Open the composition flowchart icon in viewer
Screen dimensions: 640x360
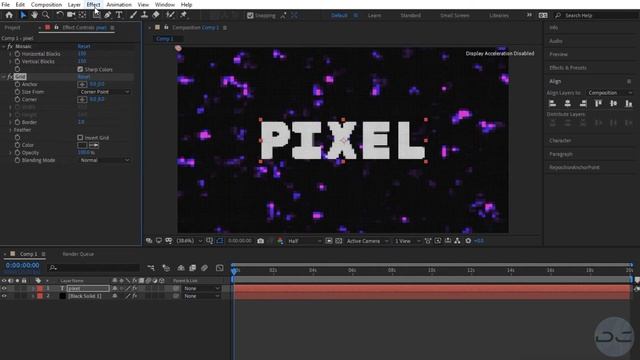457,241
